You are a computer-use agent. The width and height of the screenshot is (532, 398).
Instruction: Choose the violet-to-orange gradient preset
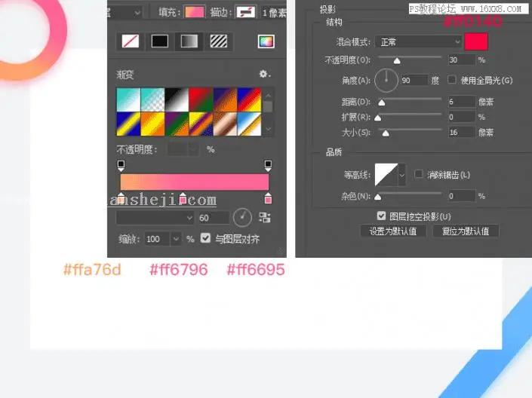pos(225,99)
